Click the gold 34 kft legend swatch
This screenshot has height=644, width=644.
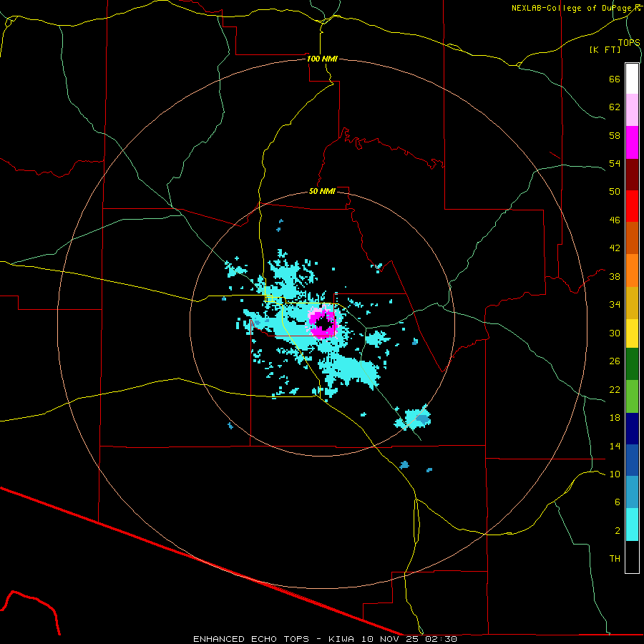pyautogui.click(x=632, y=303)
